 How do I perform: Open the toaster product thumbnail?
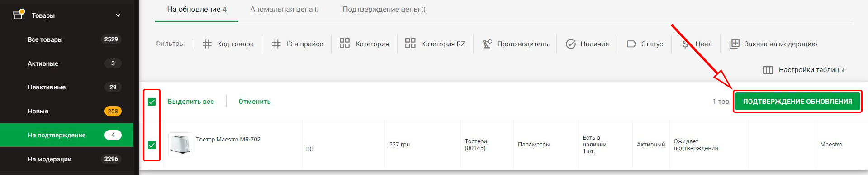click(180, 144)
